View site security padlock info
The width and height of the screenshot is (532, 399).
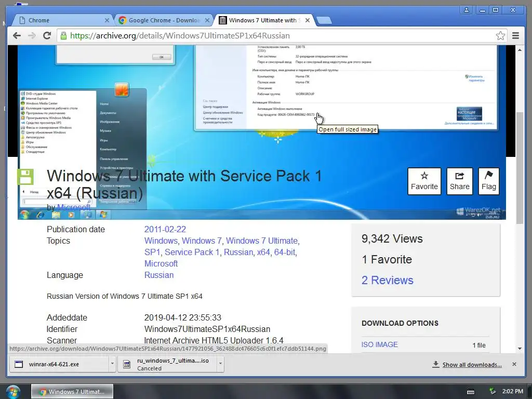pos(63,36)
